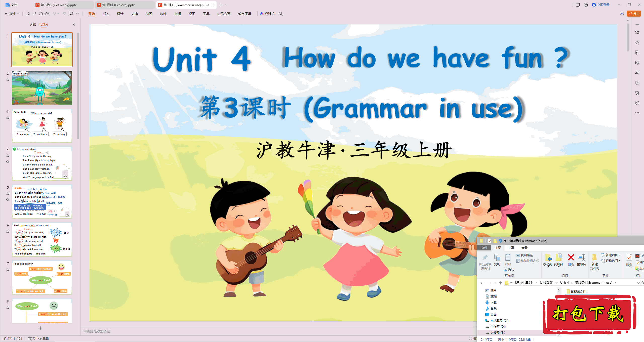Click Explorer back arrow
Image resolution: width=644 pixels, height=342 pixels.
coord(482,283)
